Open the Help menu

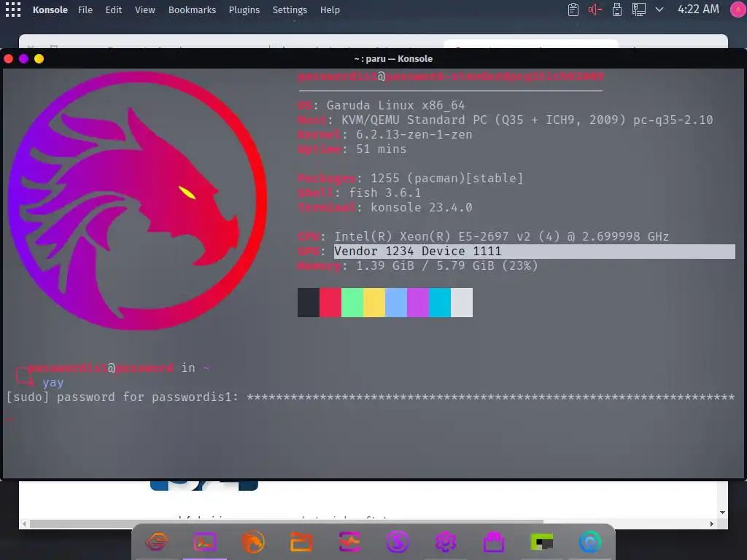tap(330, 9)
